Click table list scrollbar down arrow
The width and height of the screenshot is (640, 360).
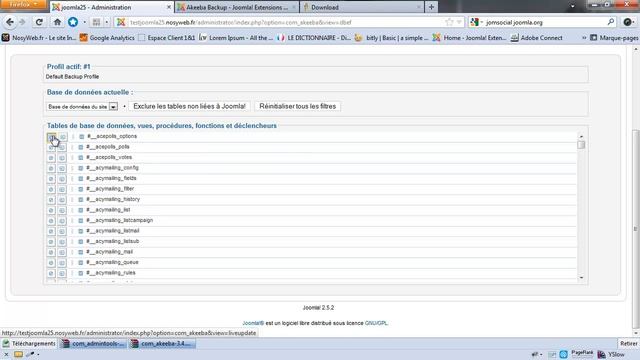coord(581,278)
